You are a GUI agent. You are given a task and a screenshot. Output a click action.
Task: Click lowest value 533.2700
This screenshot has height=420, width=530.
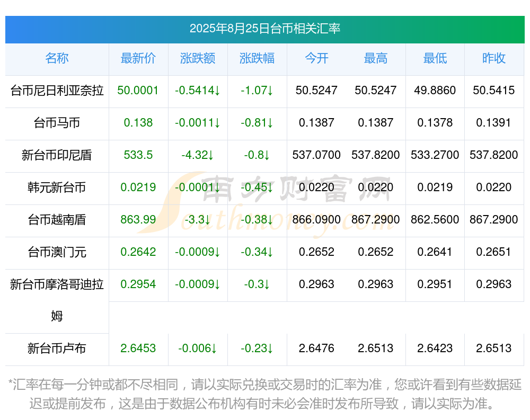click(x=435, y=155)
